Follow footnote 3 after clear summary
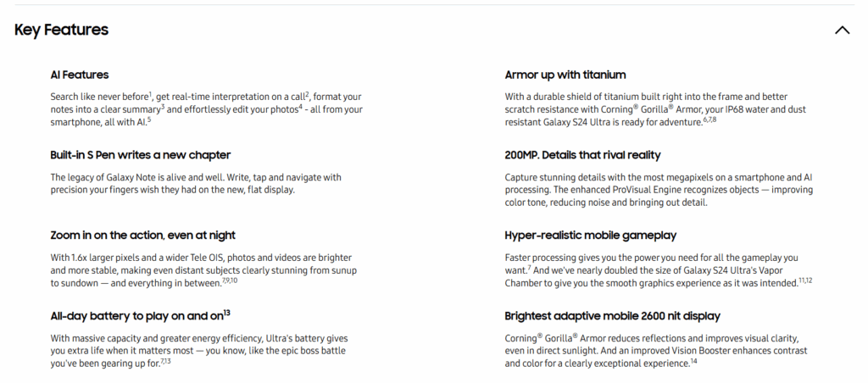Image resolution: width=868 pixels, height=383 pixels. pyautogui.click(x=162, y=106)
